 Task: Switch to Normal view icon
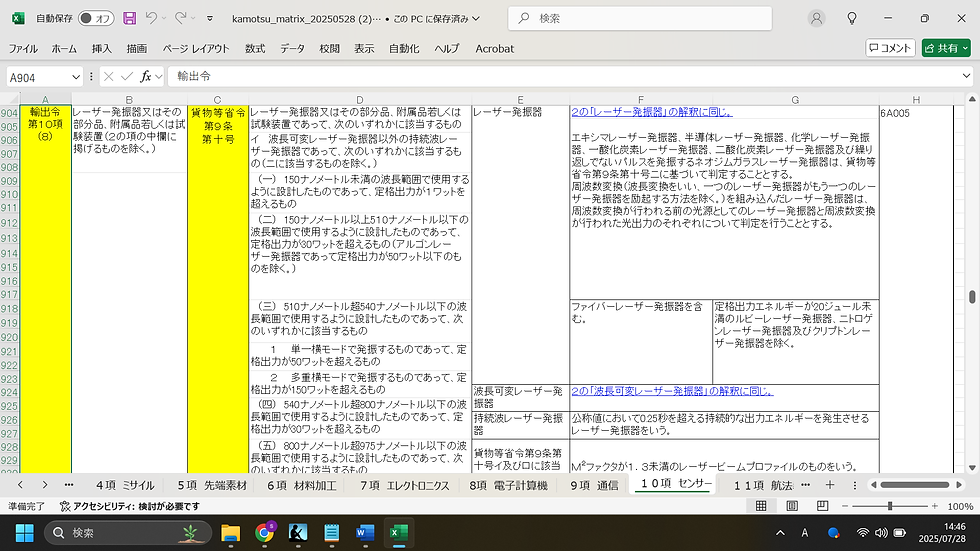(x=761, y=506)
